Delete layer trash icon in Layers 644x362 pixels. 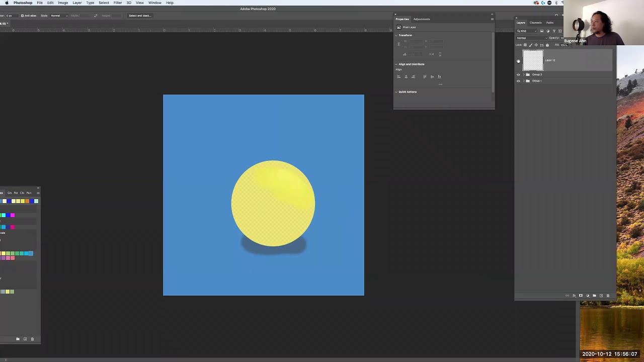[608, 296]
